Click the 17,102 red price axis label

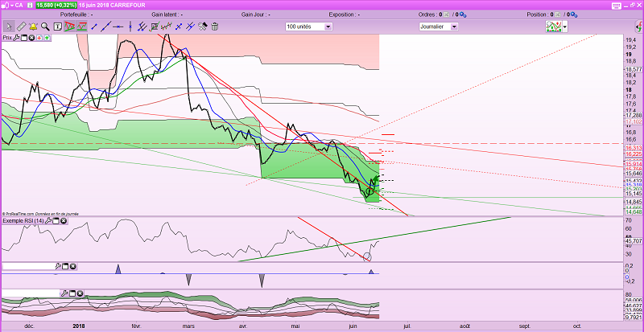coord(634,122)
